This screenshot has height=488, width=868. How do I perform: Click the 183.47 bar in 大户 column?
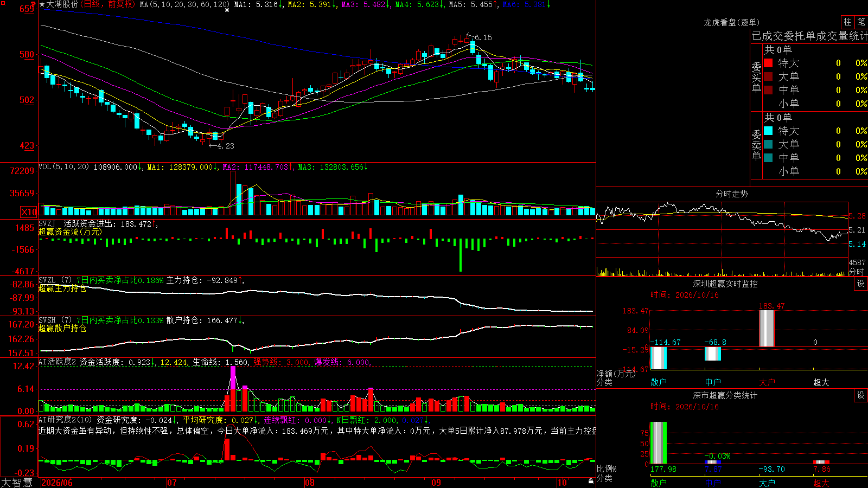[767, 329]
